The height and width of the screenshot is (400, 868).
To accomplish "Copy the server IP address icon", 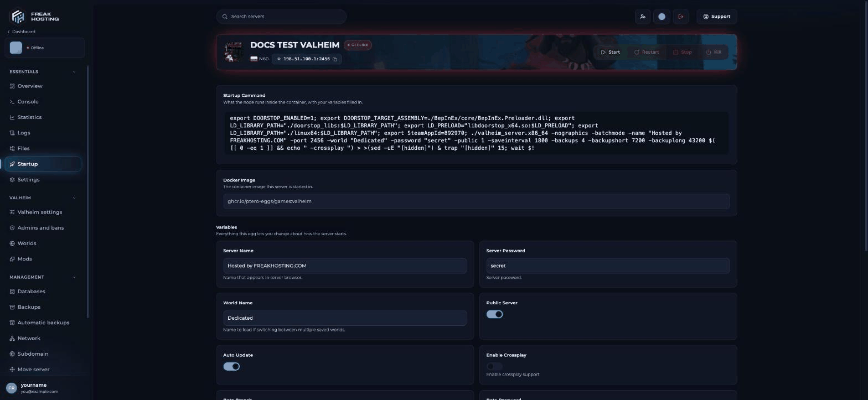I will [x=335, y=59].
